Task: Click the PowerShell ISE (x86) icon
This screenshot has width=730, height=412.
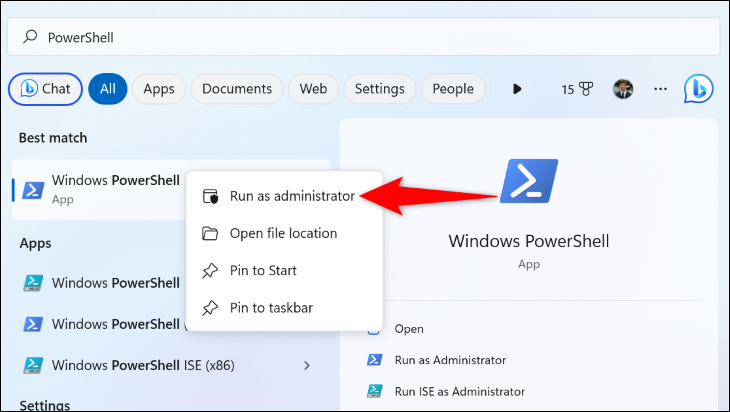Action: [33, 365]
